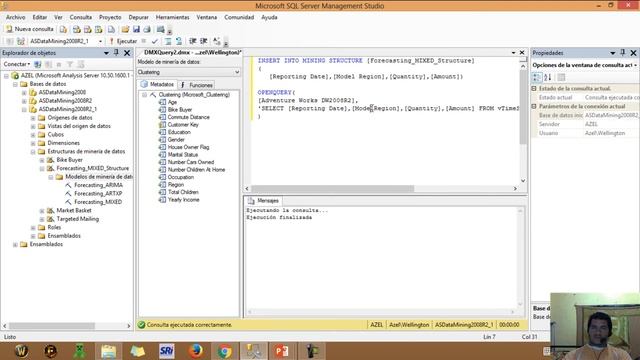Click the increase indent toolbar icon

pos(204,41)
